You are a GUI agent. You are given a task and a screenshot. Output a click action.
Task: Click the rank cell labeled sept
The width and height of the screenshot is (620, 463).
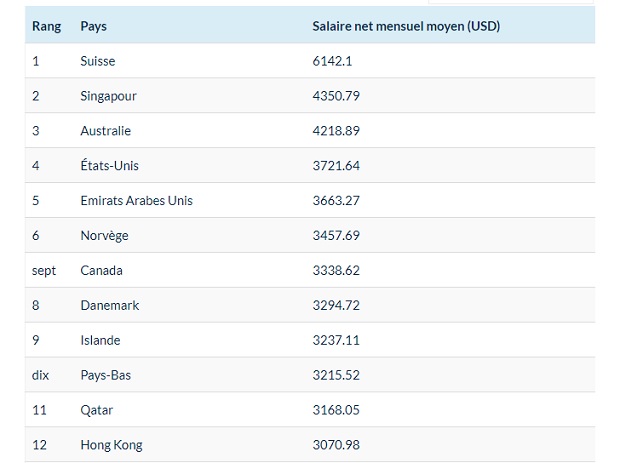click(44, 271)
